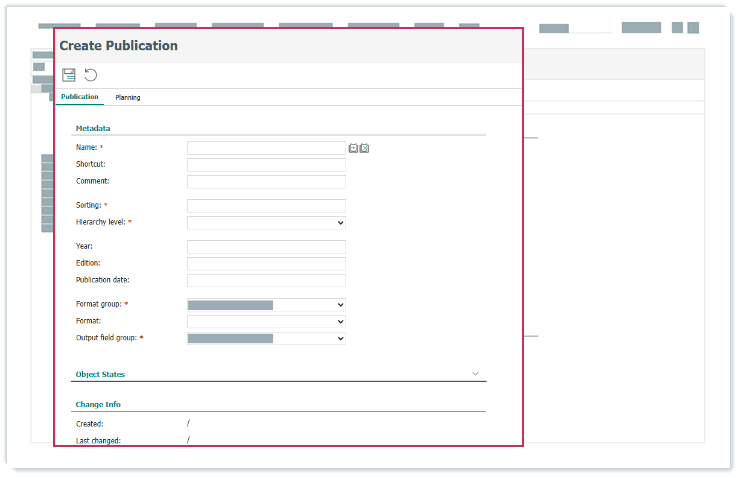Open the Output field group dropdown
Screen dimensions: 740x478
pos(266,339)
